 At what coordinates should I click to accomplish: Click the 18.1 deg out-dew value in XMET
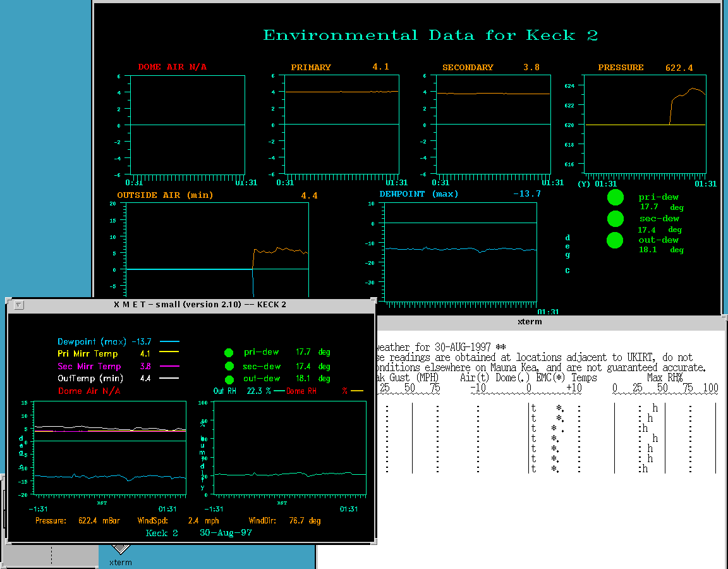click(313, 379)
